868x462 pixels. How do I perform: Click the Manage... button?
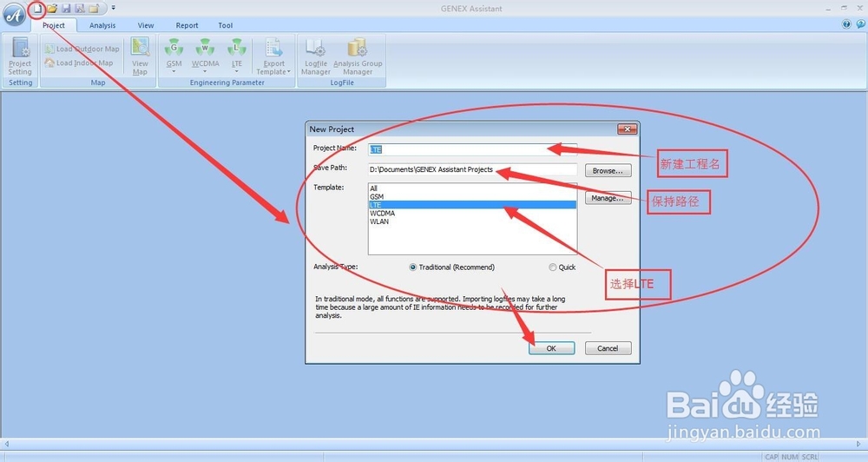pos(608,198)
